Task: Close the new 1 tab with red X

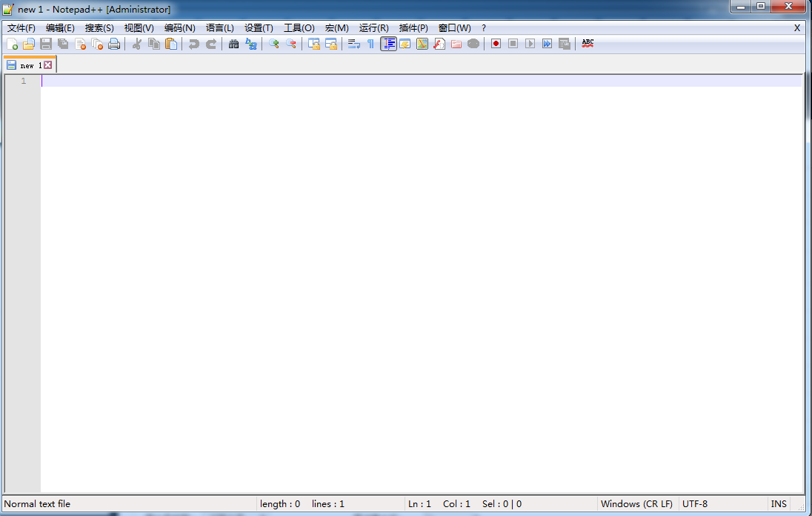Action: tap(47, 64)
